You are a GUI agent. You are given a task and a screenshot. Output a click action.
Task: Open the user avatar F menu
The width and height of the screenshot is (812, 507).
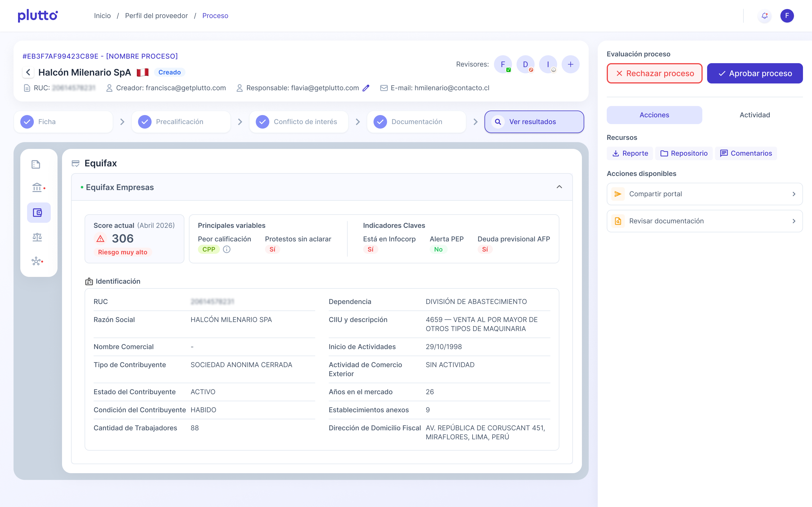787,16
